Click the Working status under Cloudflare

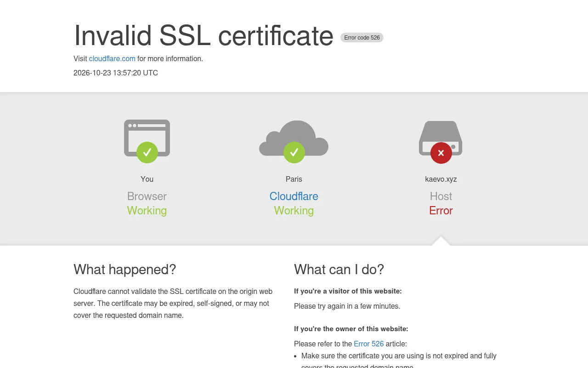tap(294, 211)
